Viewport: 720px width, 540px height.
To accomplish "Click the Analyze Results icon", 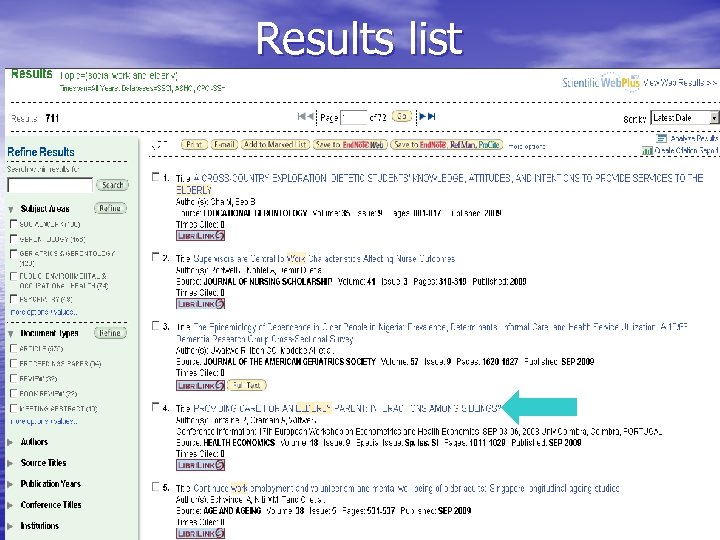I will [x=661, y=138].
